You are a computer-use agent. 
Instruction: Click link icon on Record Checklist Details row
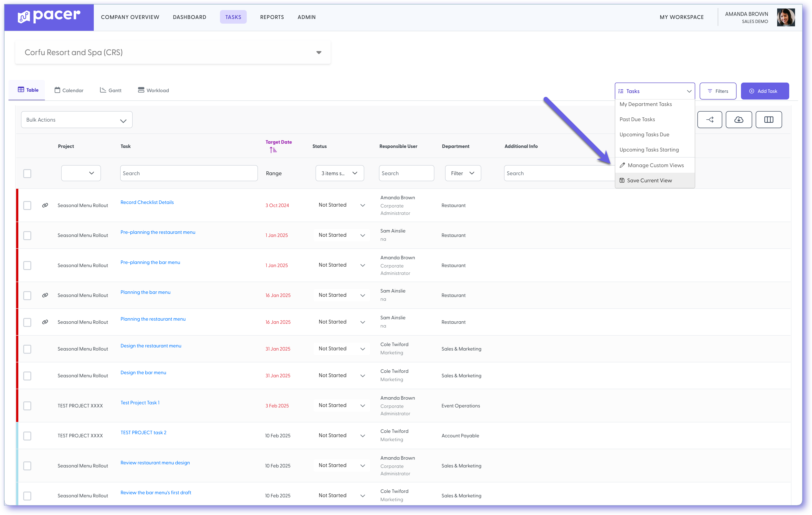pyautogui.click(x=45, y=205)
